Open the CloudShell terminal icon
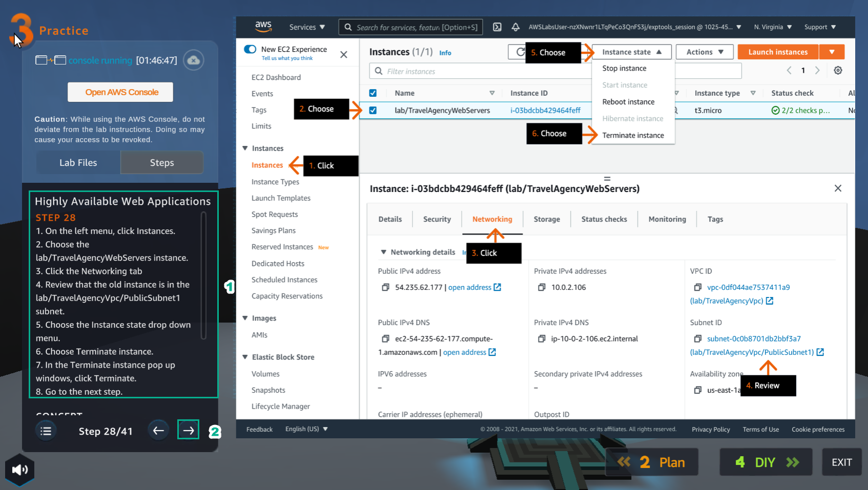This screenshot has height=490, width=868. coord(497,27)
